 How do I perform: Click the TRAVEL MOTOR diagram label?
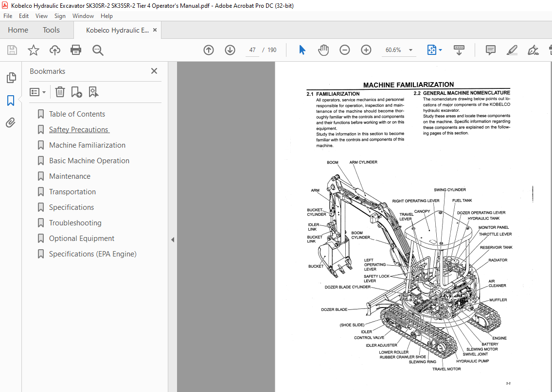coord(446,369)
